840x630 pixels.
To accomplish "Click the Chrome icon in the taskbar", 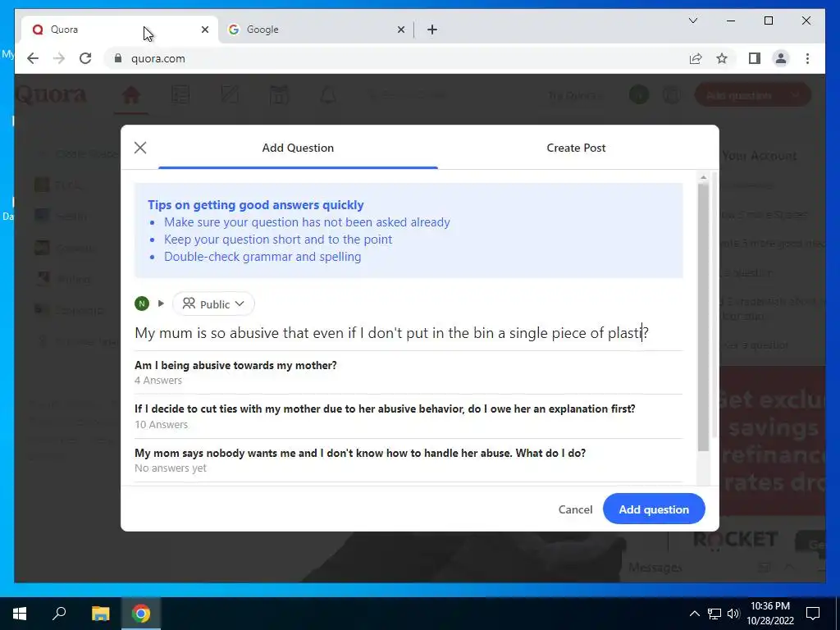I will [141, 614].
